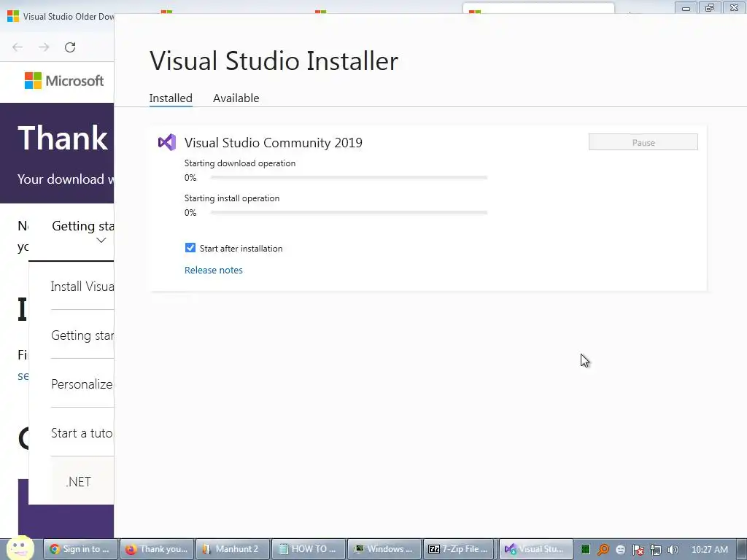
Task: Click the download operation progress bar
Action: (349, 178)
